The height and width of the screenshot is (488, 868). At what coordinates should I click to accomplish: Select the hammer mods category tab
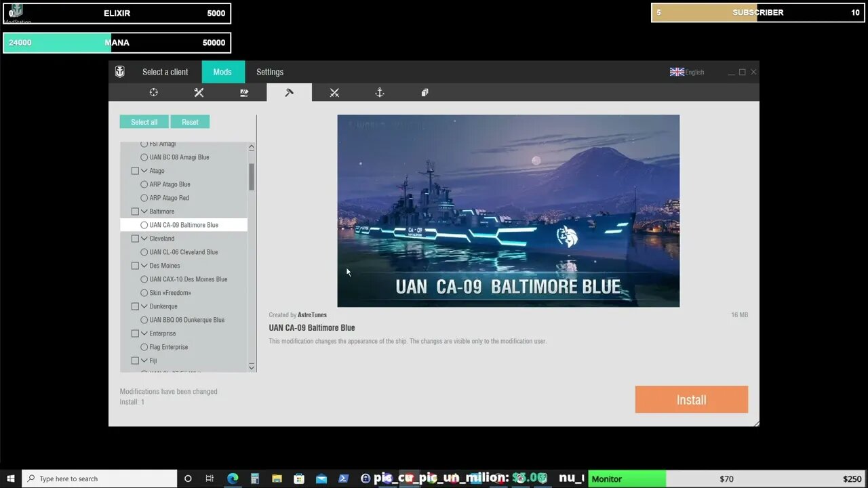point(290,92)
